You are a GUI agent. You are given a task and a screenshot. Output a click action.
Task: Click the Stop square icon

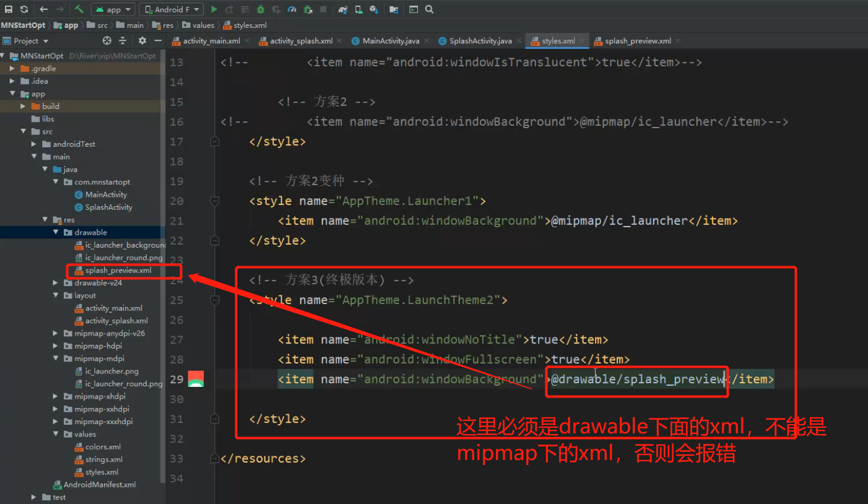click(x=323, y=9)
